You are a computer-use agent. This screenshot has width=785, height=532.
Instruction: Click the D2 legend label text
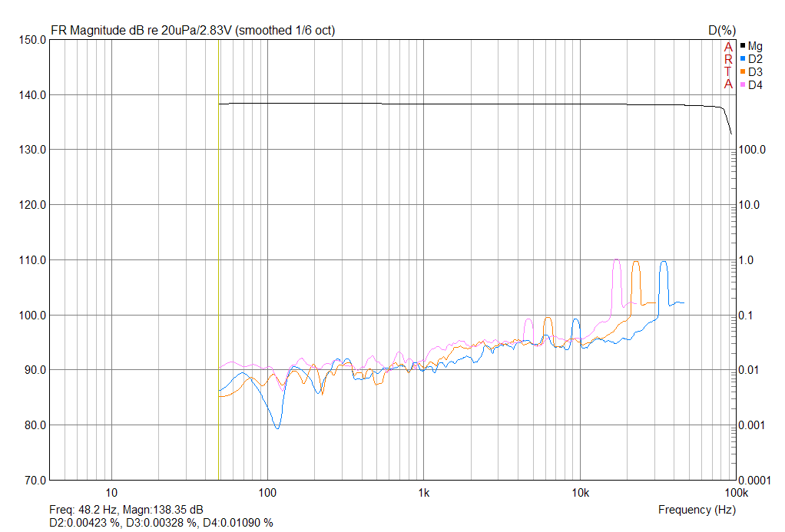point(755,59)
